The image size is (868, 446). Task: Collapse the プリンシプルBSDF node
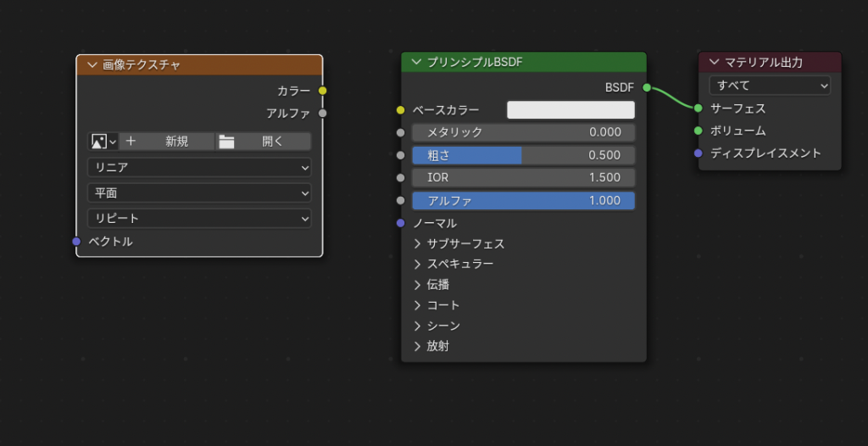[416, 62]
